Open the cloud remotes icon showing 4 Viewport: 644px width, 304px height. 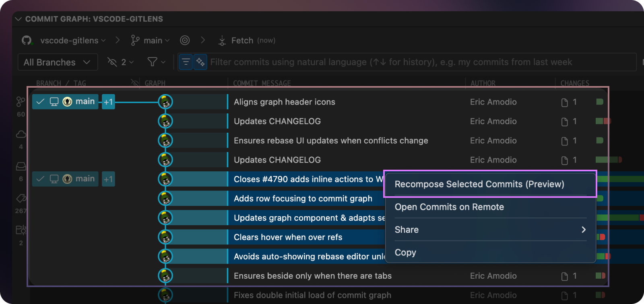tap(21, 134)
